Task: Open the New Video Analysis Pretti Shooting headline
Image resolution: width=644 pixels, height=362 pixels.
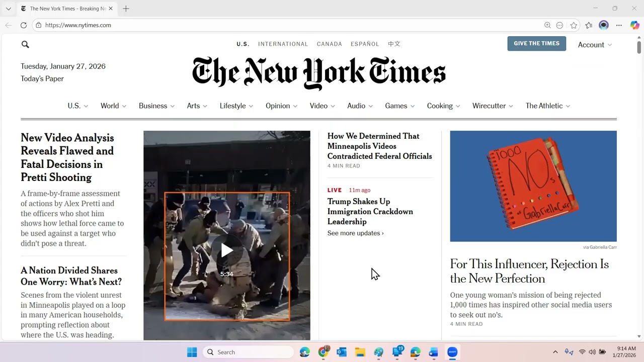Action: tap(67, 157)
